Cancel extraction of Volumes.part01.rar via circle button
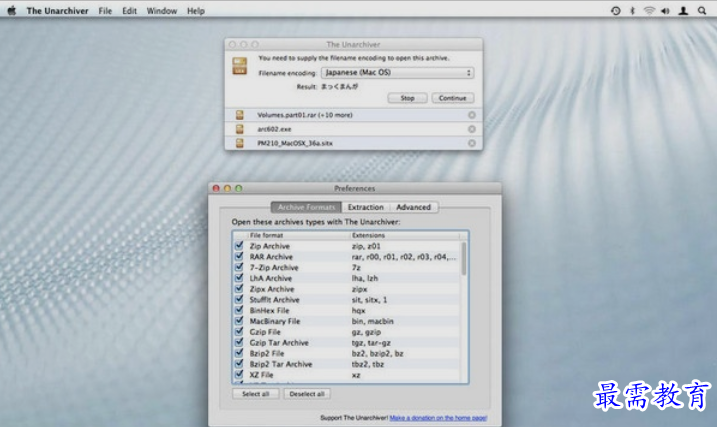 471,115
